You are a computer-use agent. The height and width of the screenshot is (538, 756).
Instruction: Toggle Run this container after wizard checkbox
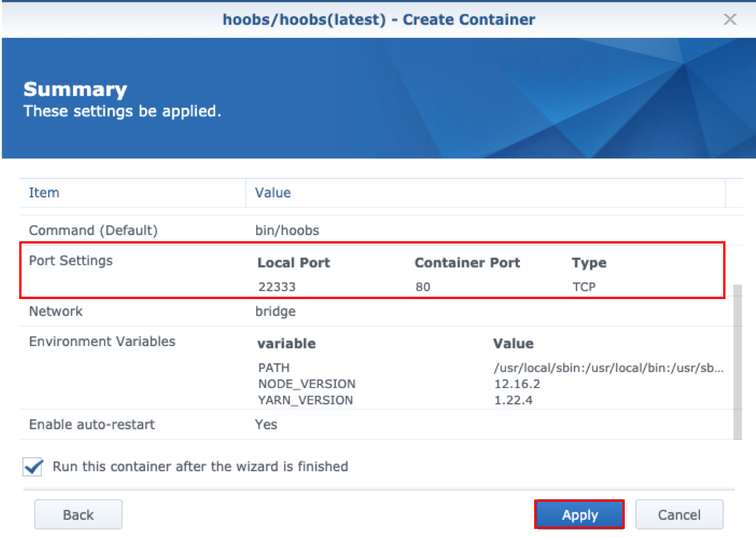[33, 467]
